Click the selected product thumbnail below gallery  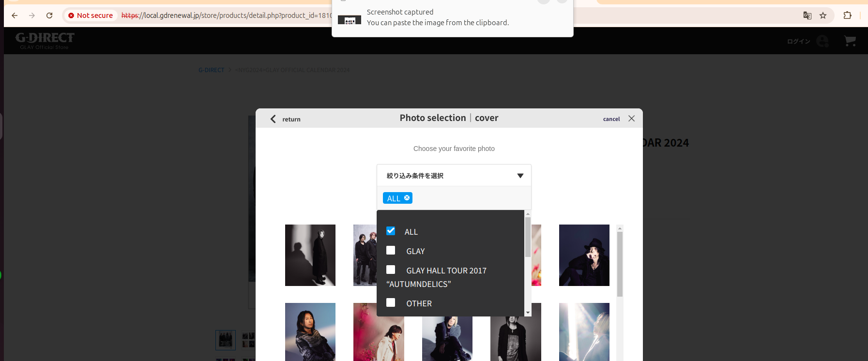coord(226,340)
